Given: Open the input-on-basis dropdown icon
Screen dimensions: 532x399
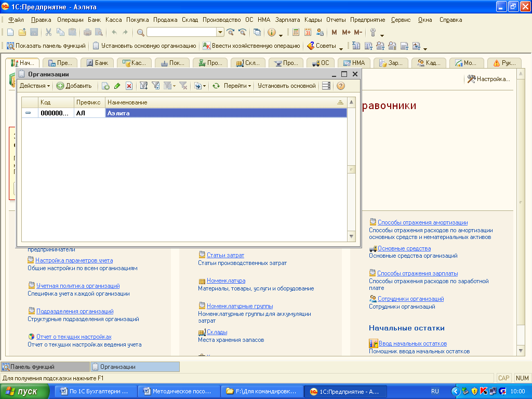Looking at the screenshot, I should point(200,86).
